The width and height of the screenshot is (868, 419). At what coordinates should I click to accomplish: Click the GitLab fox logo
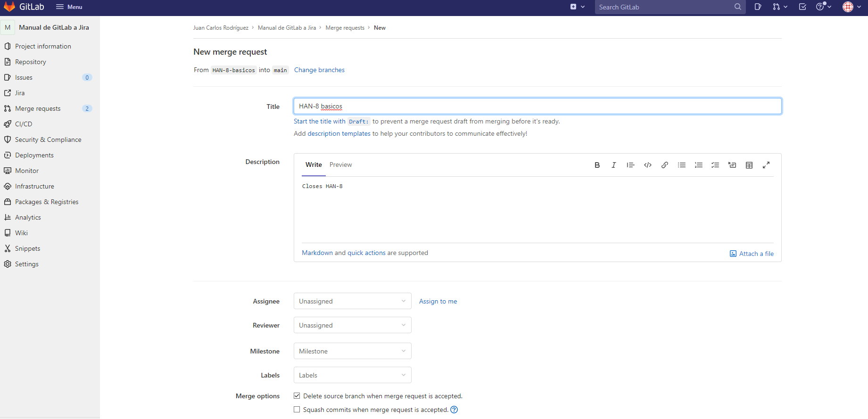click(9, 7)
